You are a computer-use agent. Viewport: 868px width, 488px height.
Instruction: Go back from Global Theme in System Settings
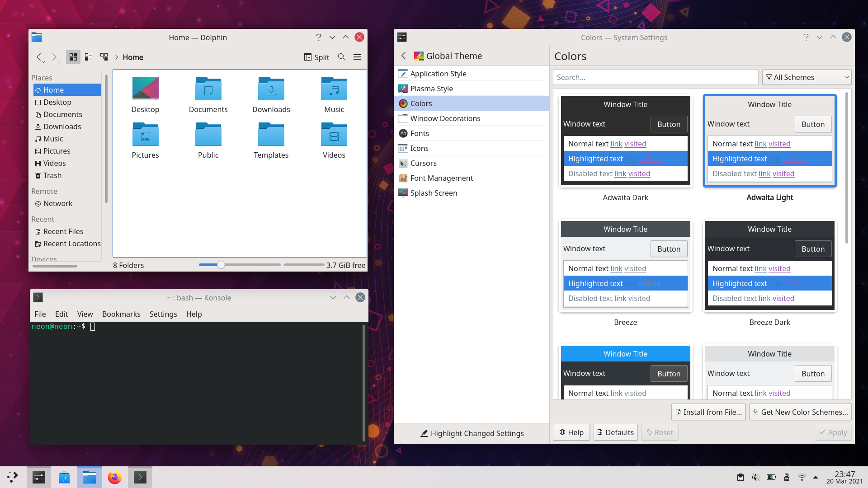coord(403,56)
